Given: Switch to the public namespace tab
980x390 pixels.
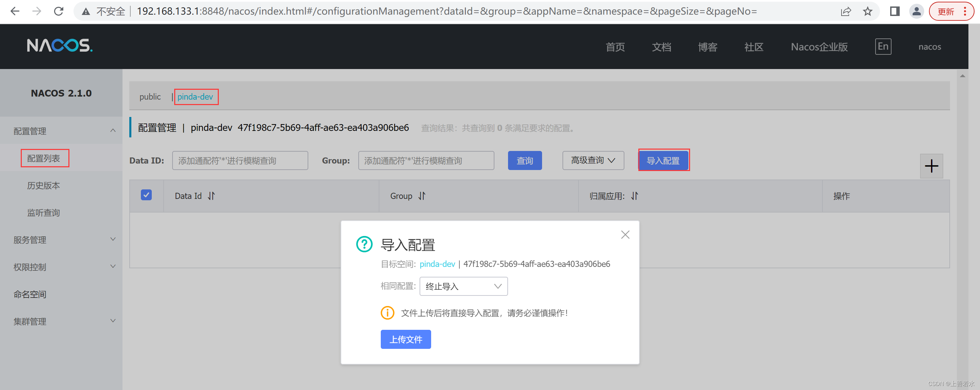Looking at the screenshot, I should (150, 97).
